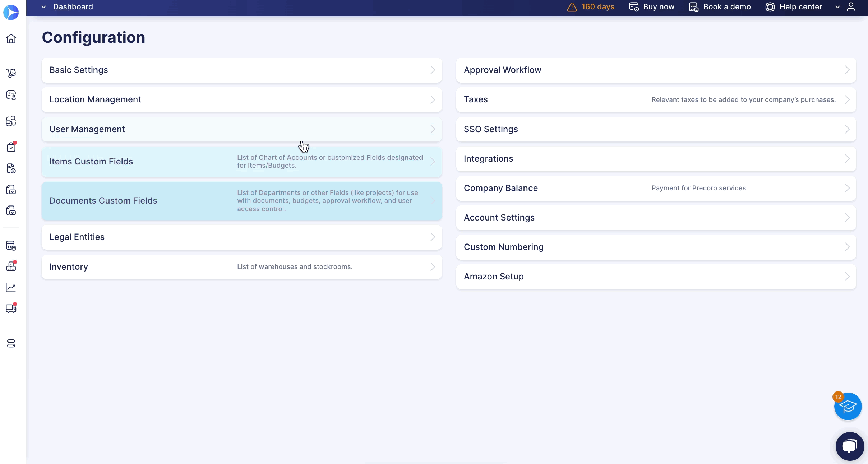Open the truck with magnifier sidebar icon
The width and height of the screenshot is (868, 464).
[x=11, y=121]
